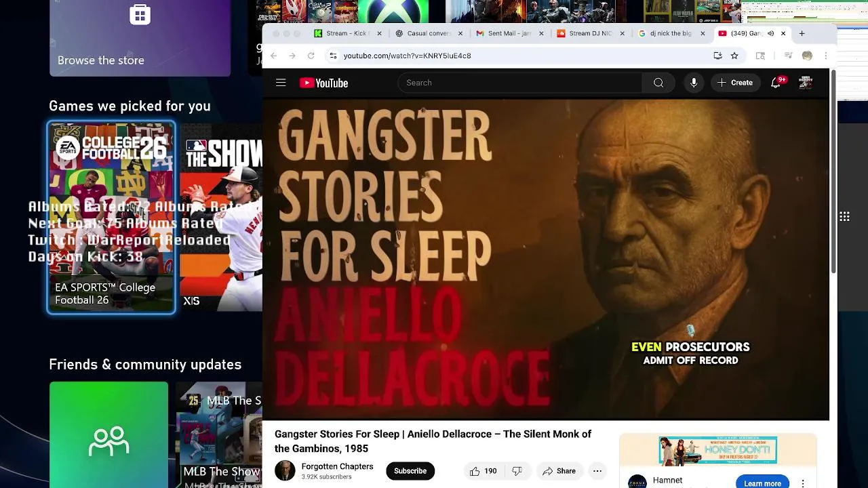
Task: Open Forgotten Chapters channel name link
Action: coord(337,466)
